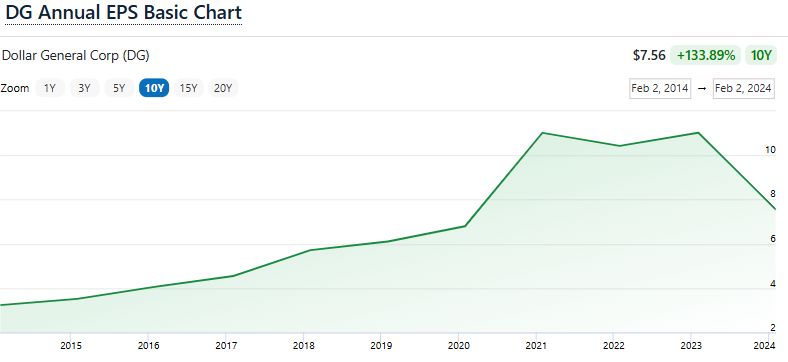Click the 2021 x-axis label
The height and width of the screenshot is (362, 788).
pyautogui.click(x=535, y=346)
